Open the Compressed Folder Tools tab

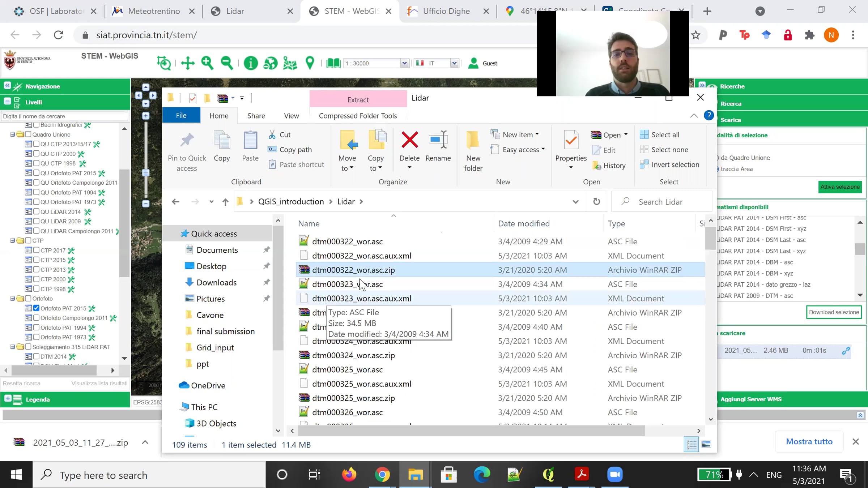(358, 116)
